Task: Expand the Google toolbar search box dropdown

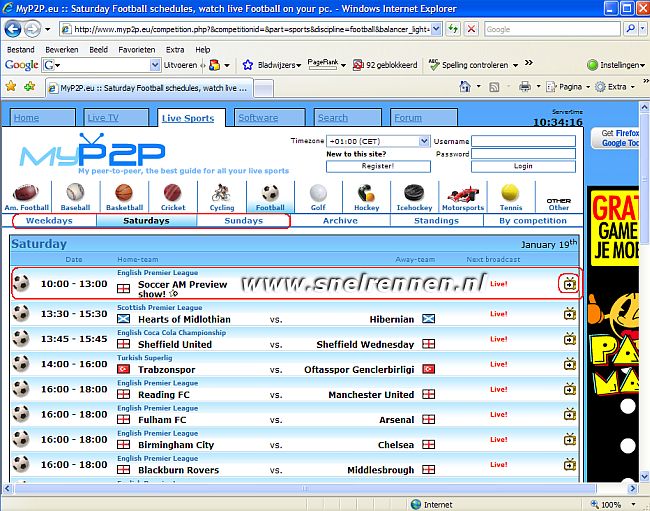Action: coord(155,65)
